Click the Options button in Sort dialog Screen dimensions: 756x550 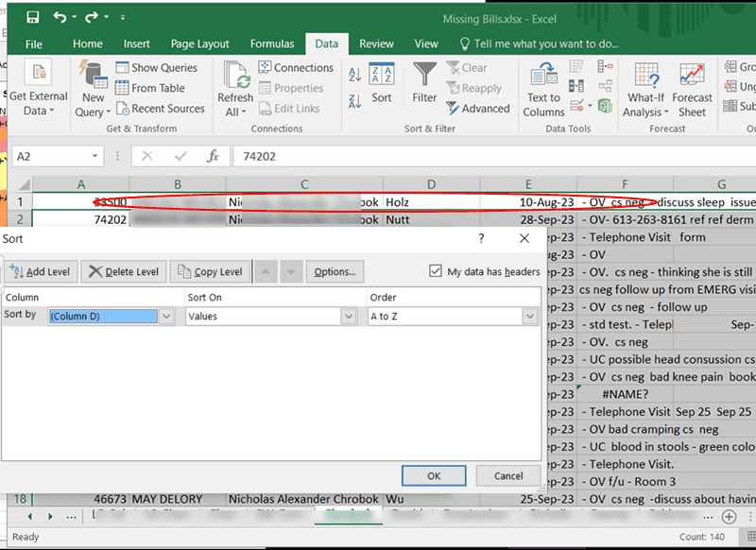335,272
